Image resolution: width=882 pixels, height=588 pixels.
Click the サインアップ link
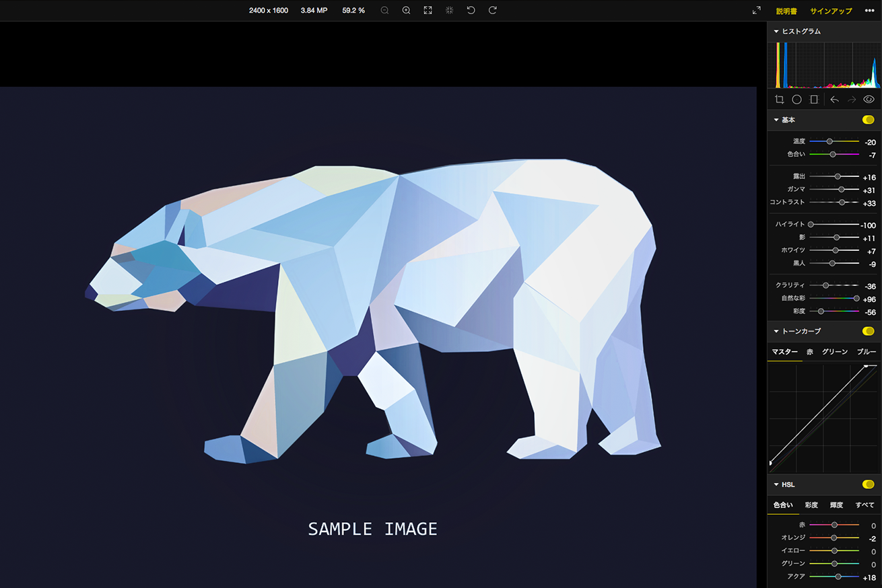click(x=831, y=11)
